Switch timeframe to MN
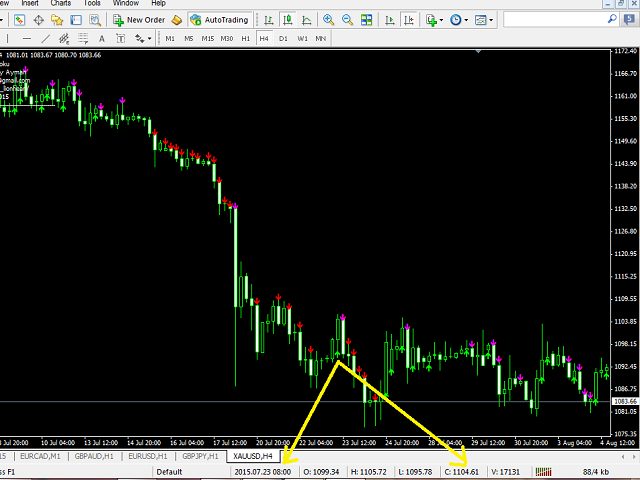Screen dimensions: 640x480 [321, 39]
